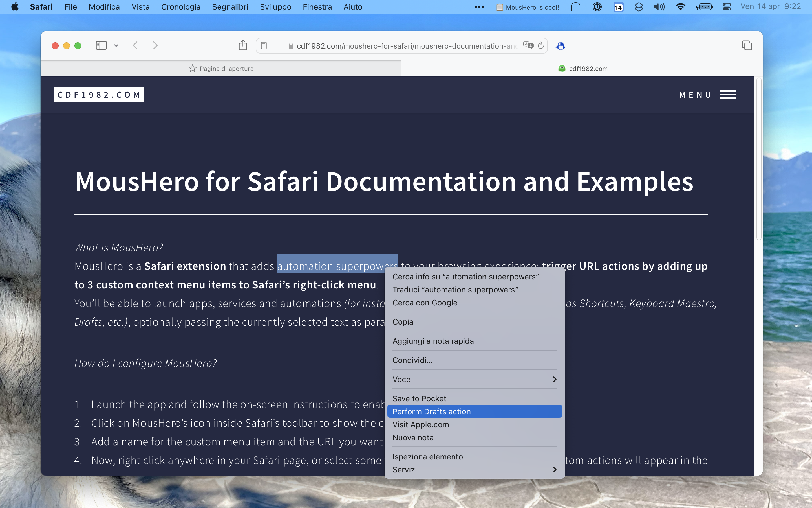Choose Perform Drafts action
This screenshot has height=508, width=812.
pos(475,411)
